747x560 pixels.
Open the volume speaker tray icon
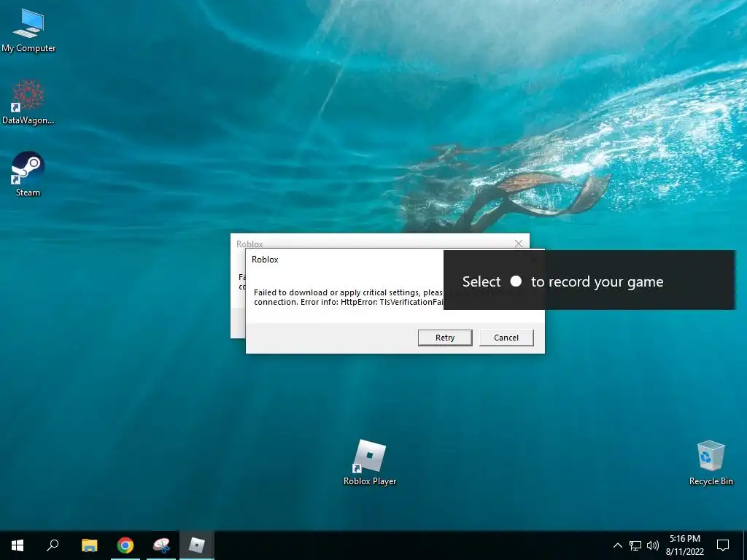[653, 545]
